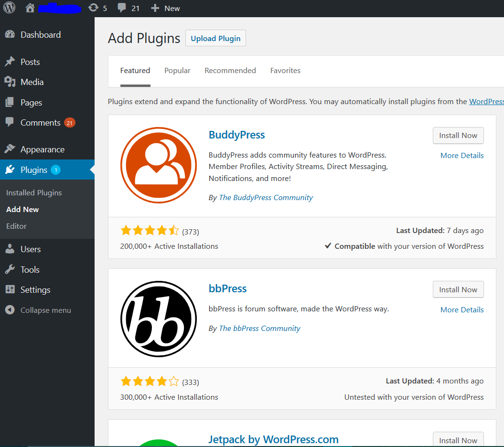The image size is (504, 447).
Task: Click the Collapse menu arrow icon
Action: [x=10, y=310]
